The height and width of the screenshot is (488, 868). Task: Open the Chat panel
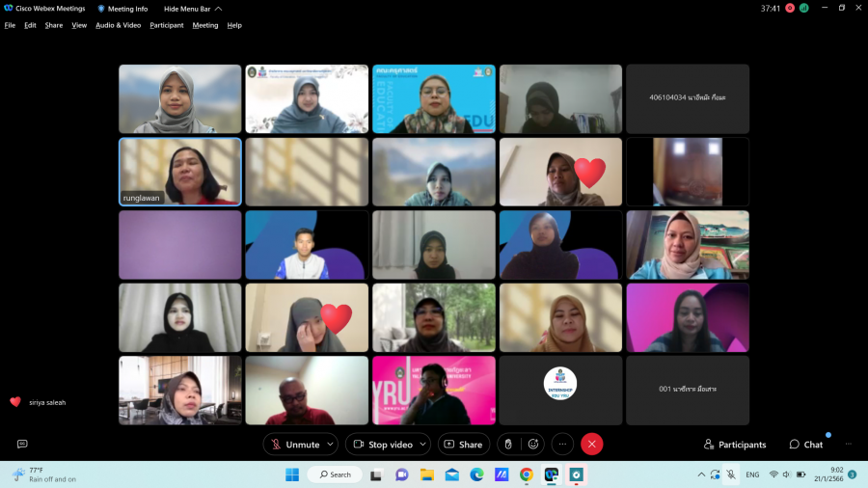coord(806,445)
